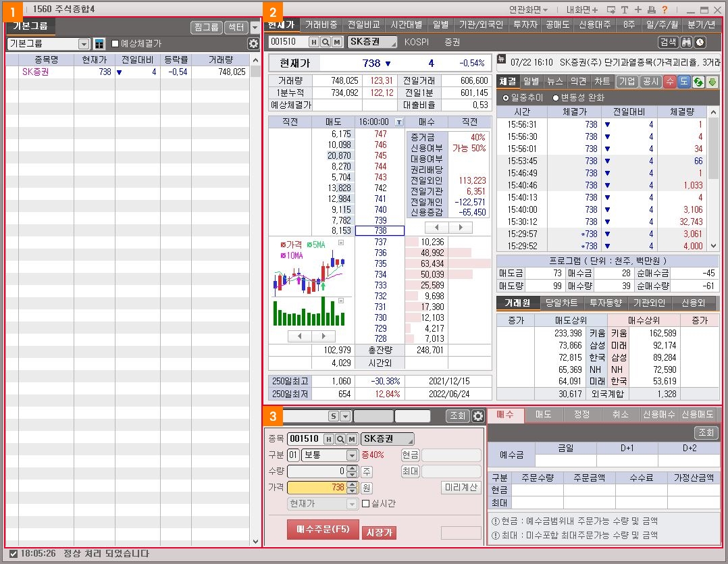The width and height of the screenshot is (728, 564).
Task: Open the SK증권 stock name dropdown in quote panel
Action: [x=372, y=43]
